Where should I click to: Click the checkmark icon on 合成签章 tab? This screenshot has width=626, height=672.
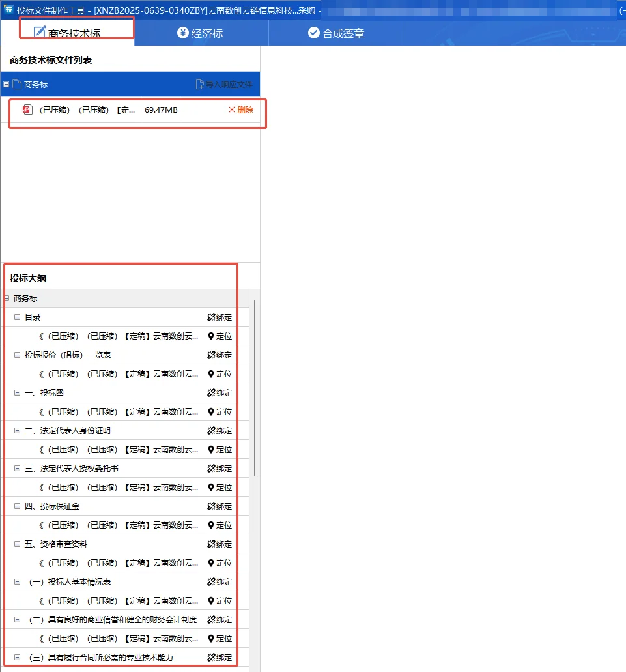tap(314, 33)
